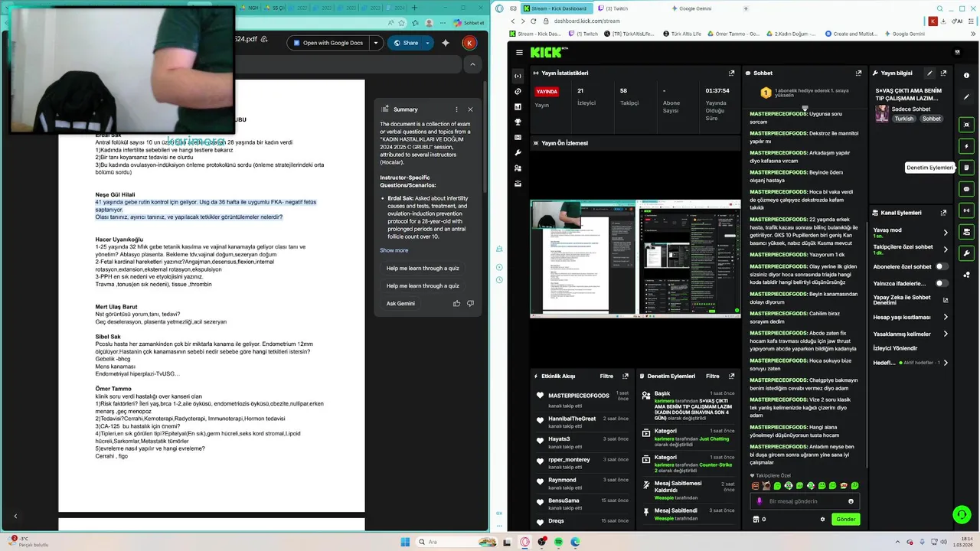Click the chat bubble icon in right rail

(x=966, y=189)
